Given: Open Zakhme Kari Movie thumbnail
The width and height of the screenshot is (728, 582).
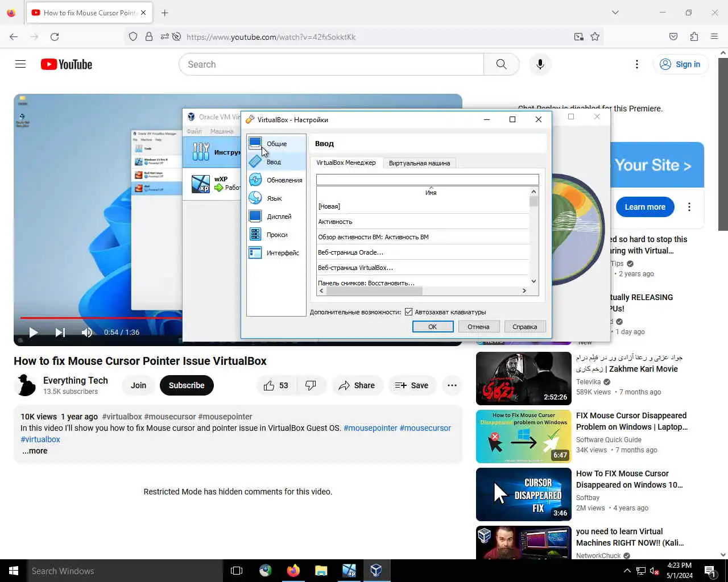Looking at the screenshot, I should click(x=524, y=379).
